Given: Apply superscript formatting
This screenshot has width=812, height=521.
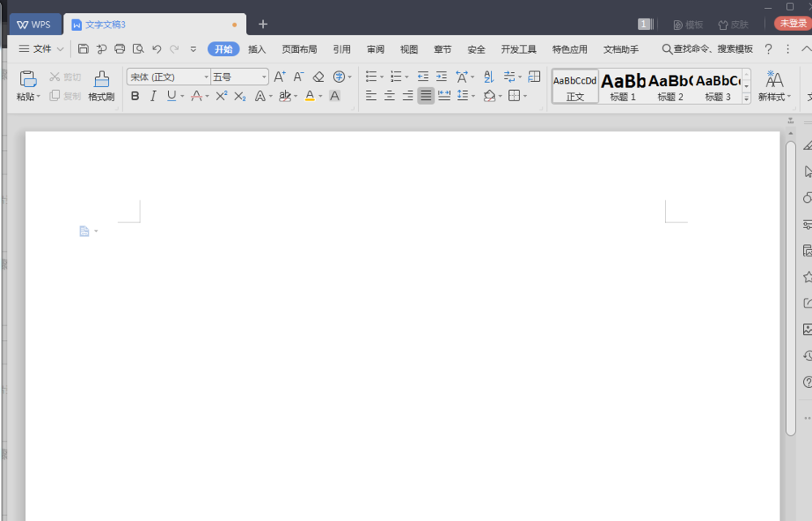Looking at the screenshot, I should pos(222,96).
